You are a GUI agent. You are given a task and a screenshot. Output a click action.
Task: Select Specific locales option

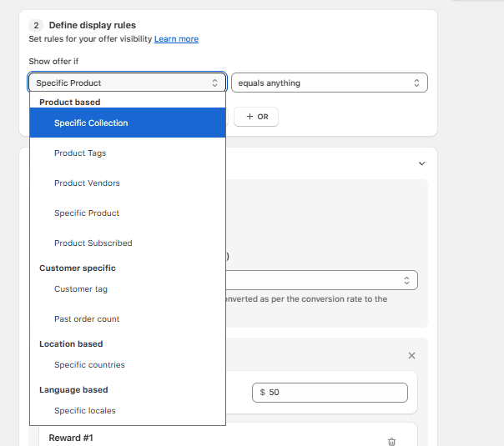128,411
